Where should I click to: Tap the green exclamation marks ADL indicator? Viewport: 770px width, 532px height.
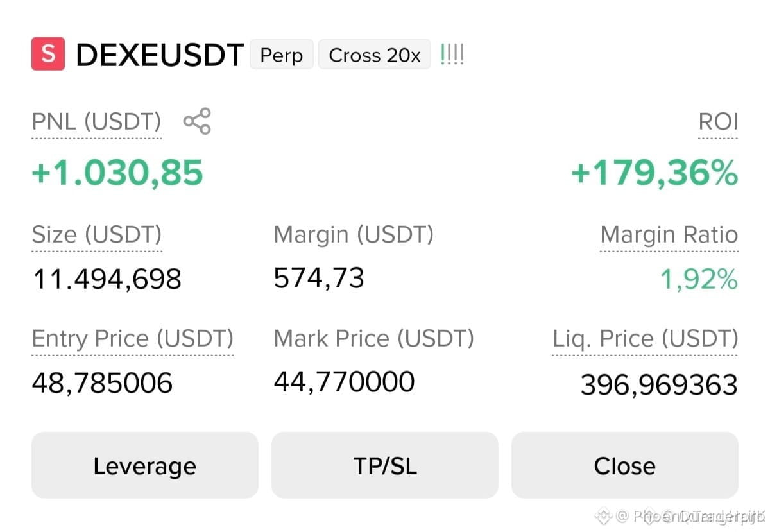[452, 55]
